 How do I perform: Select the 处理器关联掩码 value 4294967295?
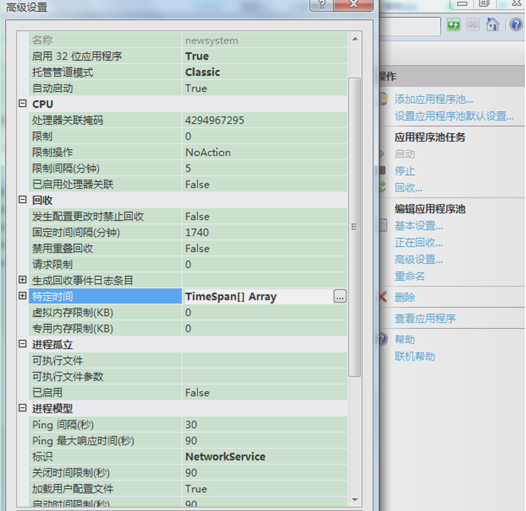(x=215, y=120)
